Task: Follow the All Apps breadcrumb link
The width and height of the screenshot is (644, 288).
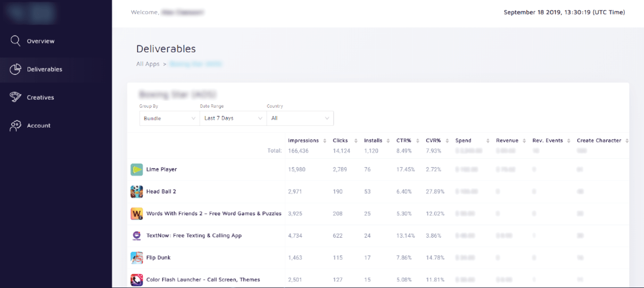Action: (148, 64)
